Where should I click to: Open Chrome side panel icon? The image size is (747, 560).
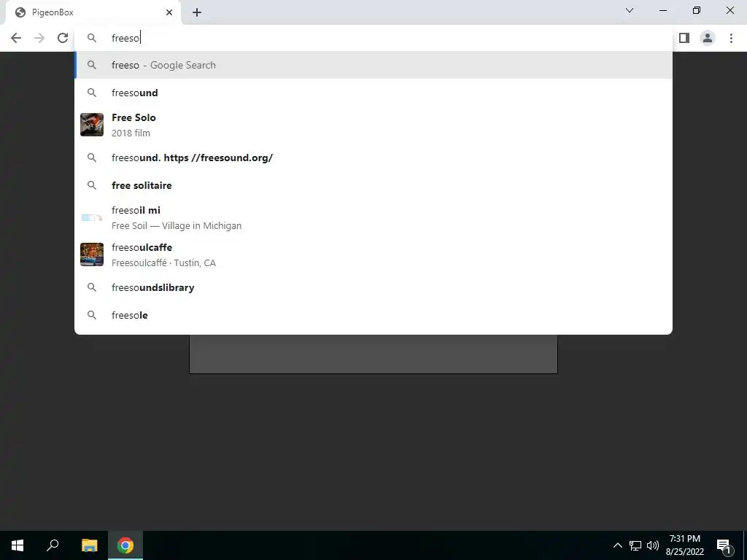click(684, 38)
